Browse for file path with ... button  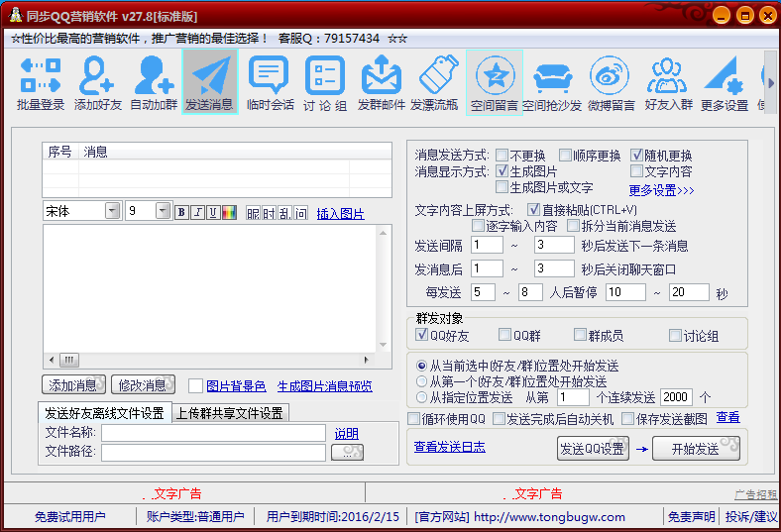[x=347, y=452]
